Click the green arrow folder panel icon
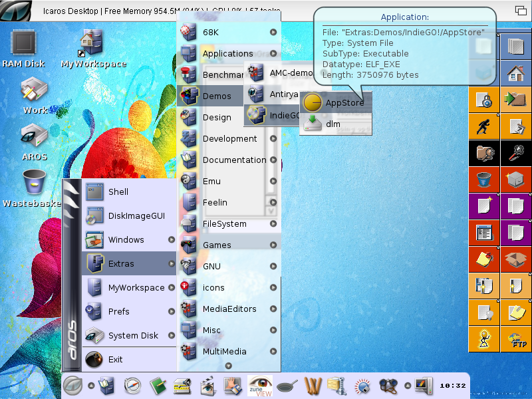 [516, 100]
